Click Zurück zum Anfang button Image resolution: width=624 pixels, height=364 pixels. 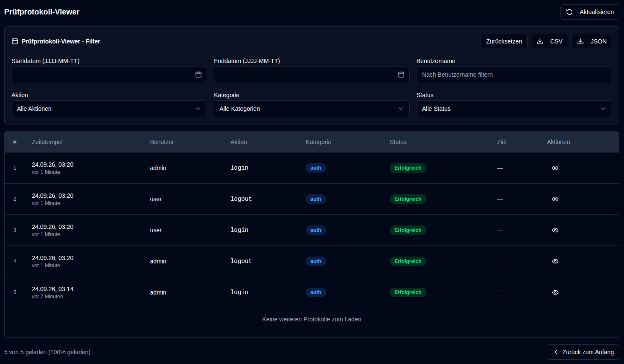coord(583,352)
